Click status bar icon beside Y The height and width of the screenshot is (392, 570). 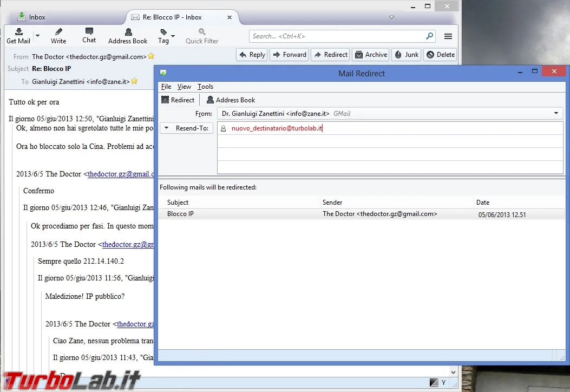click(434, 383)
